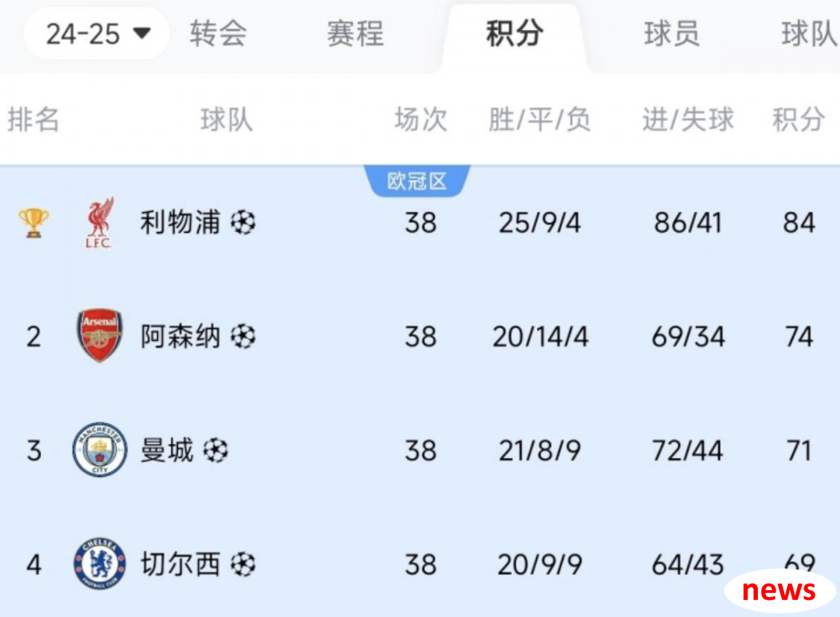Click Champions League ball icon beside 利物浦
Viewport: 840px width, 617px height.
(243, 222)
